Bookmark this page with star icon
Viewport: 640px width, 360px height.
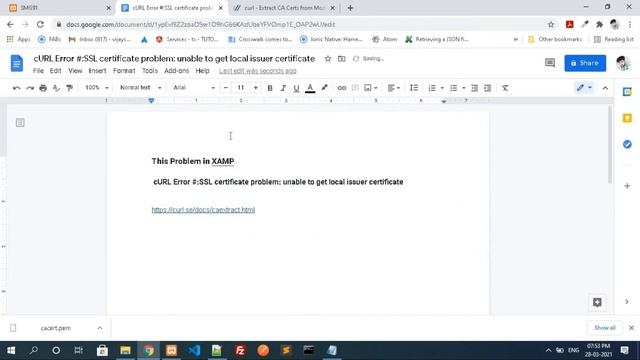(x=551, y=24)
